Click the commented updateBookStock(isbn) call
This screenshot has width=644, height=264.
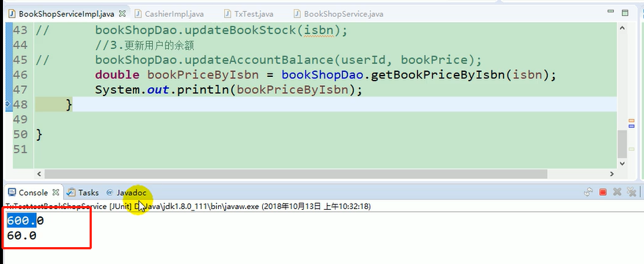221,31
